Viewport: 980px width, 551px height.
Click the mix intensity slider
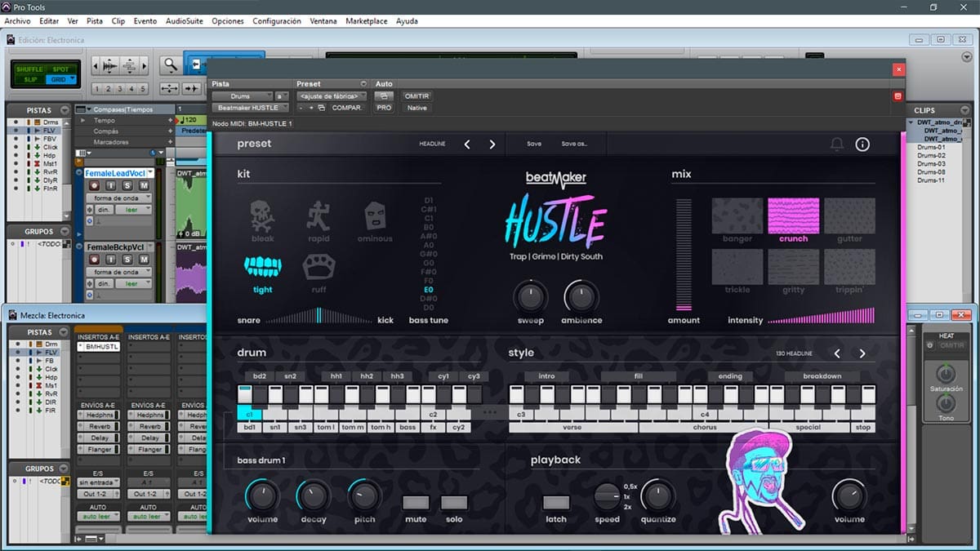click(821, 316)
